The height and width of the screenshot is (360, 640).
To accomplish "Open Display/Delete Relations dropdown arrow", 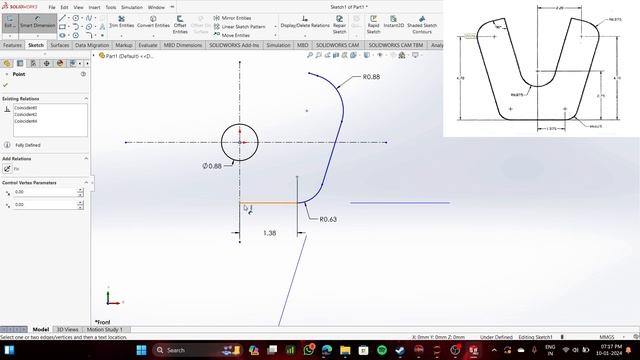I will pyautogui.click(x=305, y=36).
